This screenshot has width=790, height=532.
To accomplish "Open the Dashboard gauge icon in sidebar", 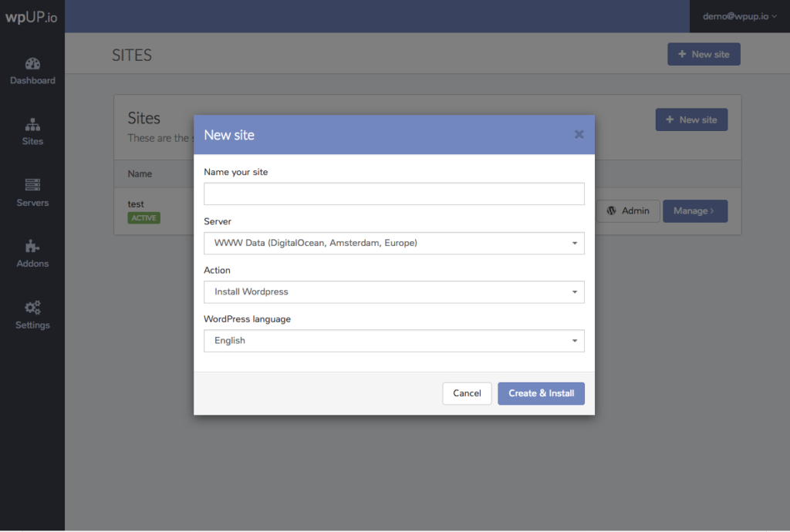I will (x=32, y=64).
